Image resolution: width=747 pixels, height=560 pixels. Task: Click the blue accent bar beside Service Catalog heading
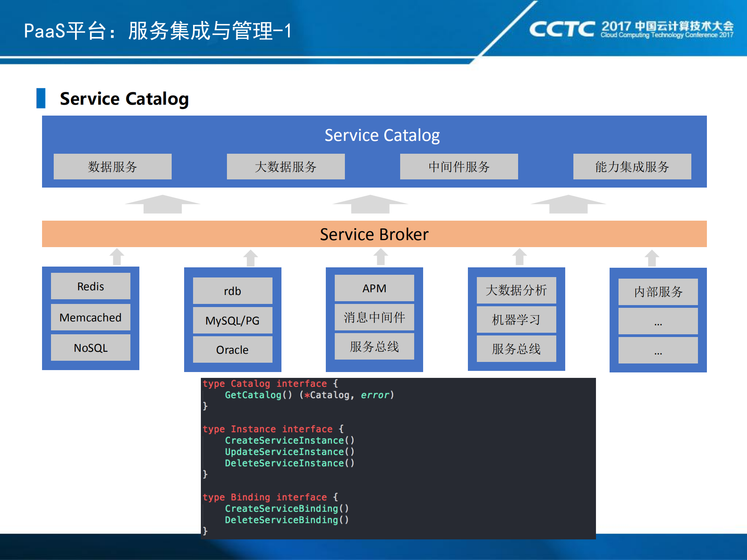point(42,98)
